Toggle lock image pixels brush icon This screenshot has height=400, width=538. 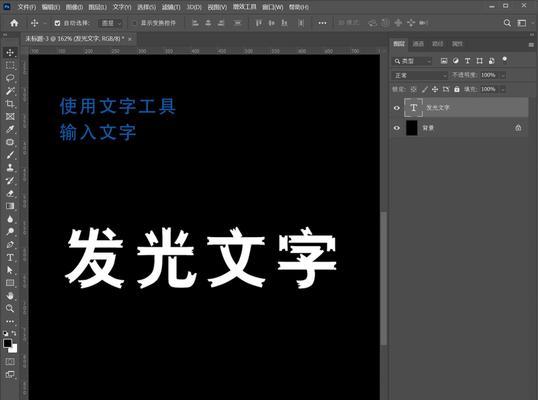pos(424,89)
